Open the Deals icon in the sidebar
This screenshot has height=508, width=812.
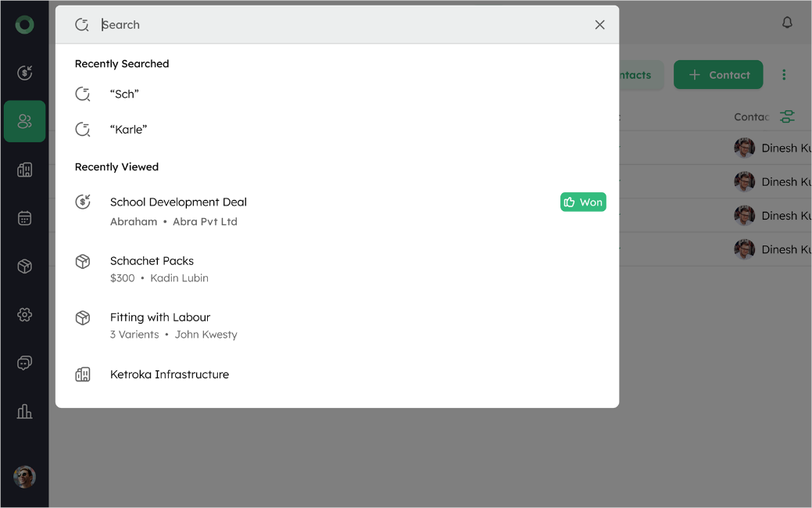click(x=24, y=73)
